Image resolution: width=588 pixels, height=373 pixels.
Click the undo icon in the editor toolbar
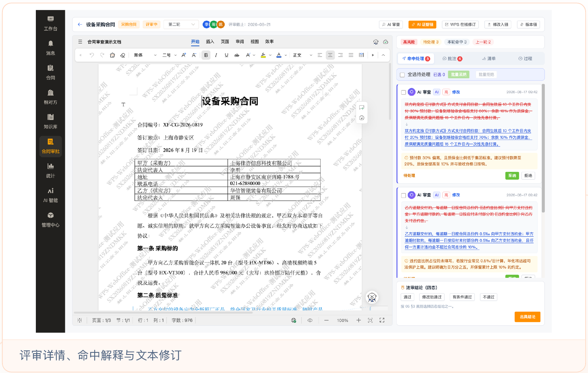(x=91, y=55)
